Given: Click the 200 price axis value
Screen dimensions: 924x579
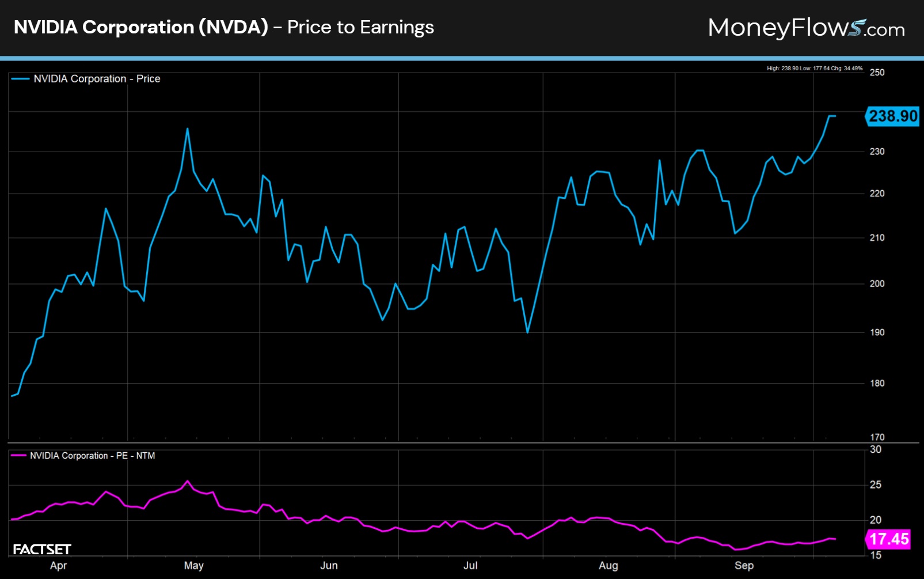Looking at the screenshot, I should point(877,283).
